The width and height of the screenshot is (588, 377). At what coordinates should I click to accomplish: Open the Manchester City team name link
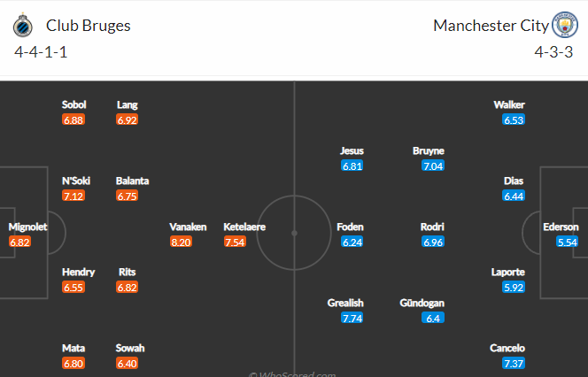pos(491,26)
